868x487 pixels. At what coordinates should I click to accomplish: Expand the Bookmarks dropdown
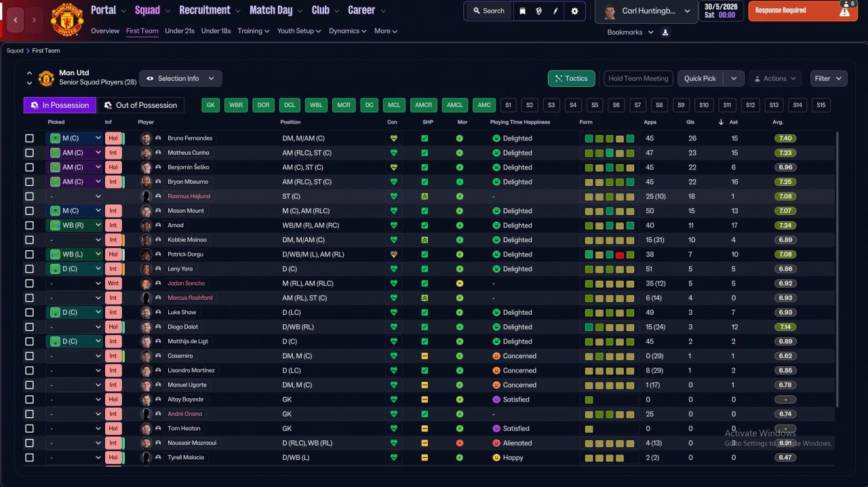pyautogui.click(x=631, y=32)
